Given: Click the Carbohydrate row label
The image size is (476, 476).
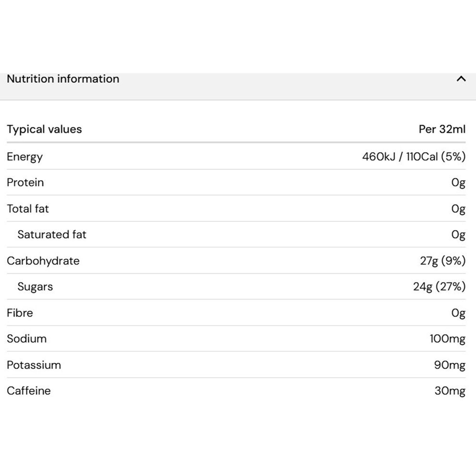Looking at the screenshot, I should (43, 261).
